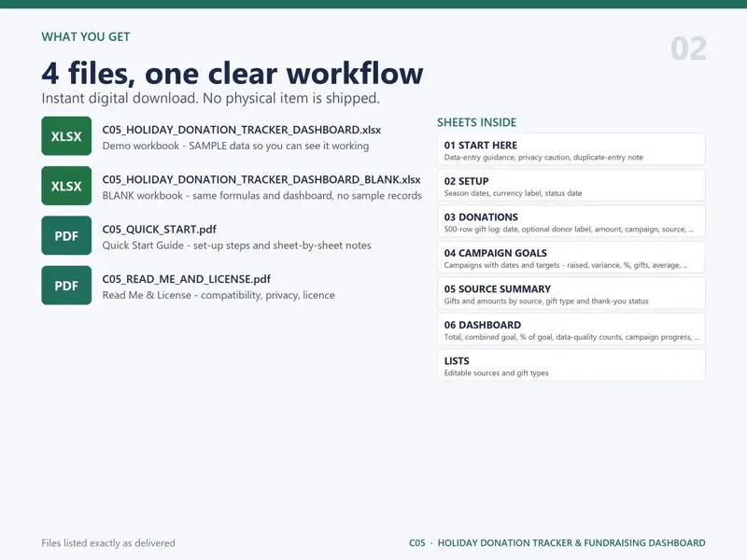Click the XLSX icon beside the demo workbook file
This screenshot has height=560, width=747.
click(x=66, y=136)
